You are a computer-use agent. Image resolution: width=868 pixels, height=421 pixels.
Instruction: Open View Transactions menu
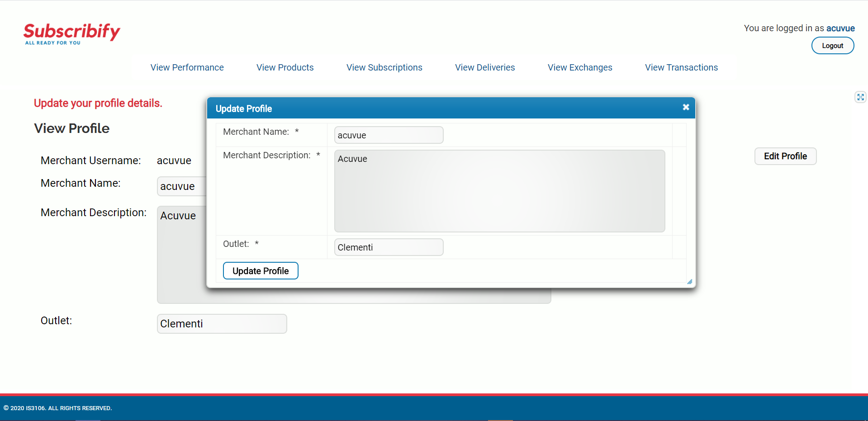(x=681, y=67)
